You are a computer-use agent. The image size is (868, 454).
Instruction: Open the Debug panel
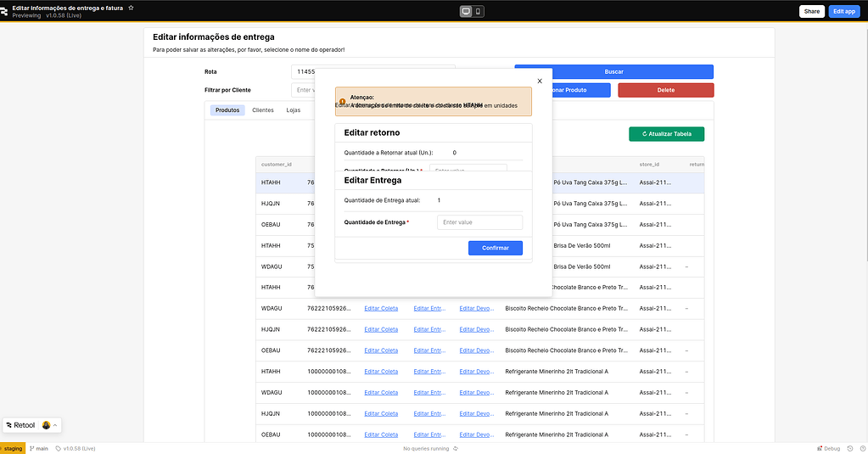click(x=829, y=448)
